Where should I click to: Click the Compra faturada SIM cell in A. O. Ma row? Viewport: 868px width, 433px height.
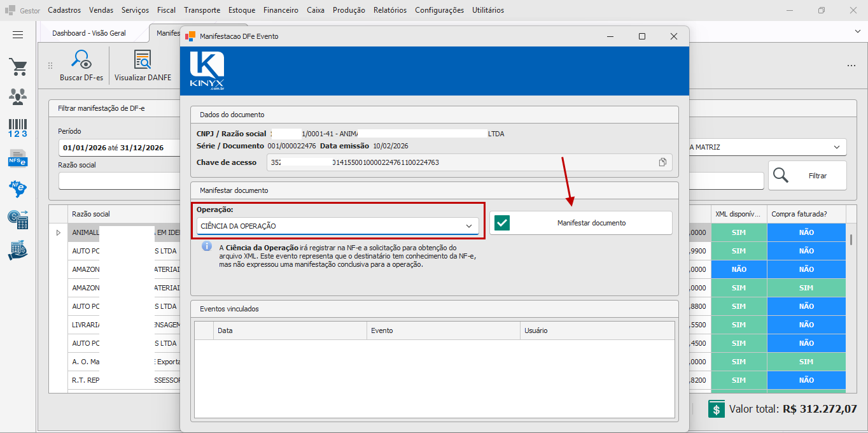806,362
